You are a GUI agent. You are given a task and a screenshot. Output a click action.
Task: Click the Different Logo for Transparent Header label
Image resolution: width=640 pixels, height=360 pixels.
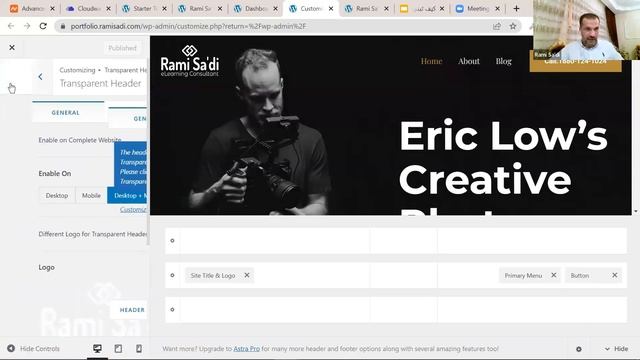93,234
